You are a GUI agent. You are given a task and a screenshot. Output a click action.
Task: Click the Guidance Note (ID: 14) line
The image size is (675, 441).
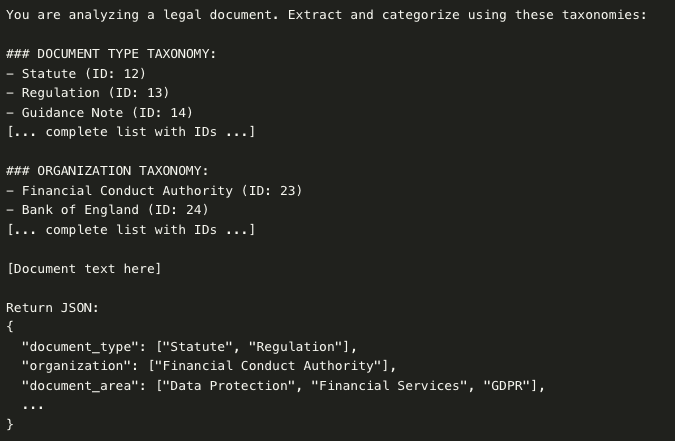[100, 113]
